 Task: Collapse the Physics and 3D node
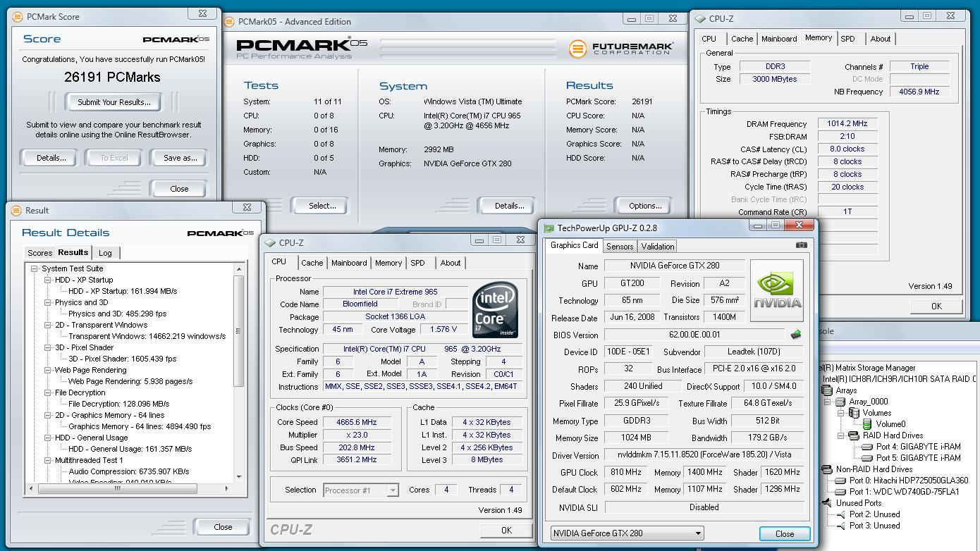[x=47, y=302]
